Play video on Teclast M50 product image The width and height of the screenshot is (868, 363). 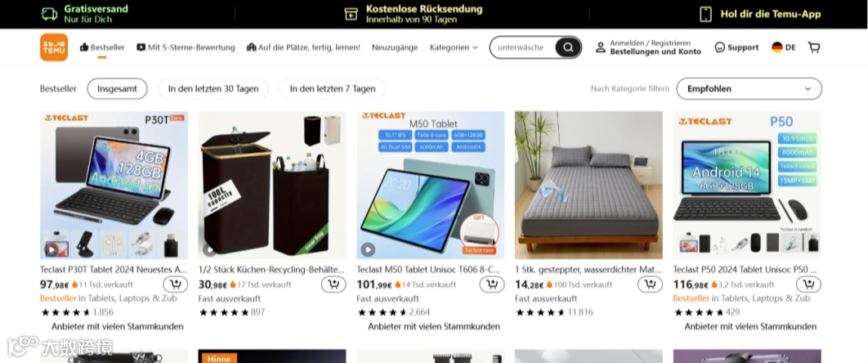[368, 249]
